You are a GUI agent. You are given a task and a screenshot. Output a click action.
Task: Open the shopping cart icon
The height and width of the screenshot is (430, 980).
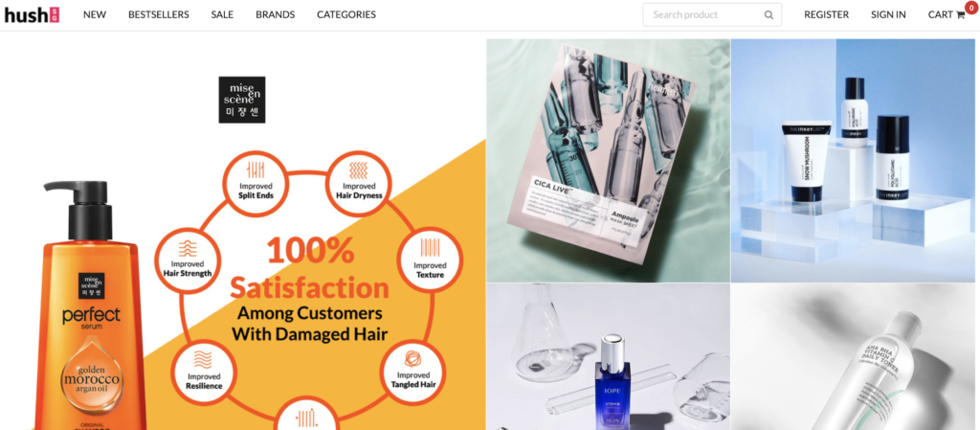961,15
